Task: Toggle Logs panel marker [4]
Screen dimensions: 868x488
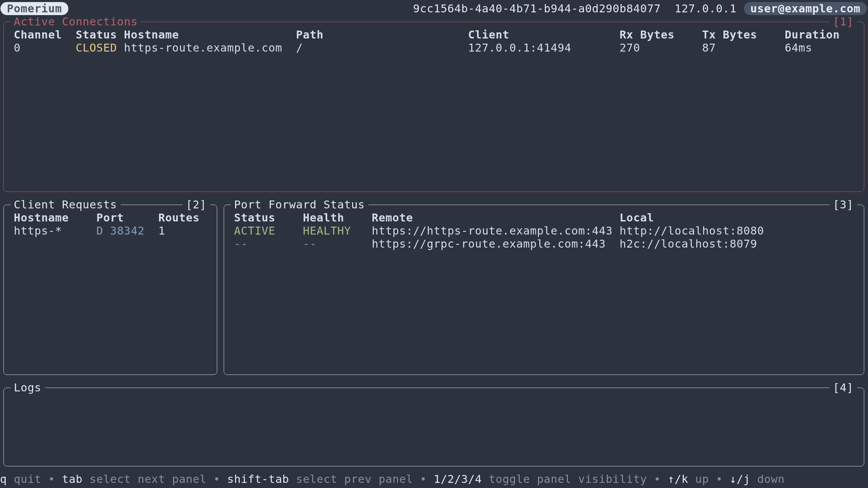Action: (x=843, y=388)
